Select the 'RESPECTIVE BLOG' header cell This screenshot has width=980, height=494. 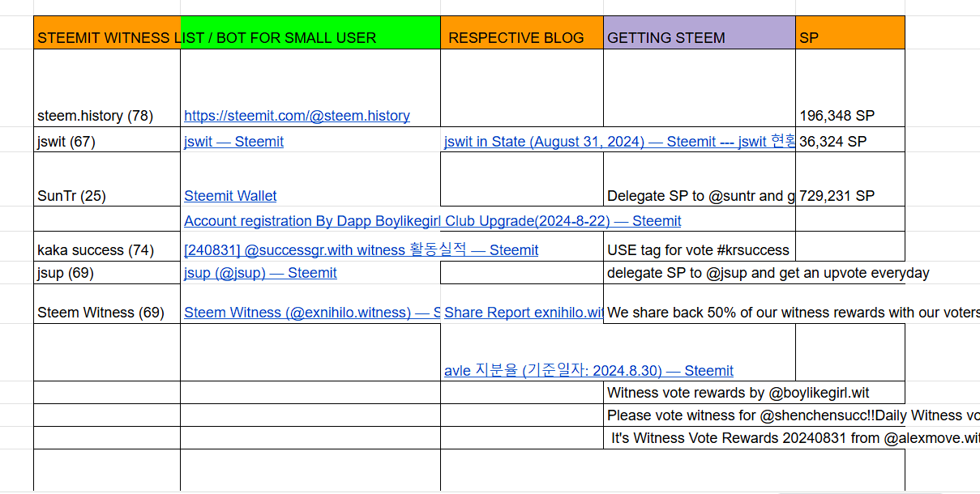(x=522, y=32)
